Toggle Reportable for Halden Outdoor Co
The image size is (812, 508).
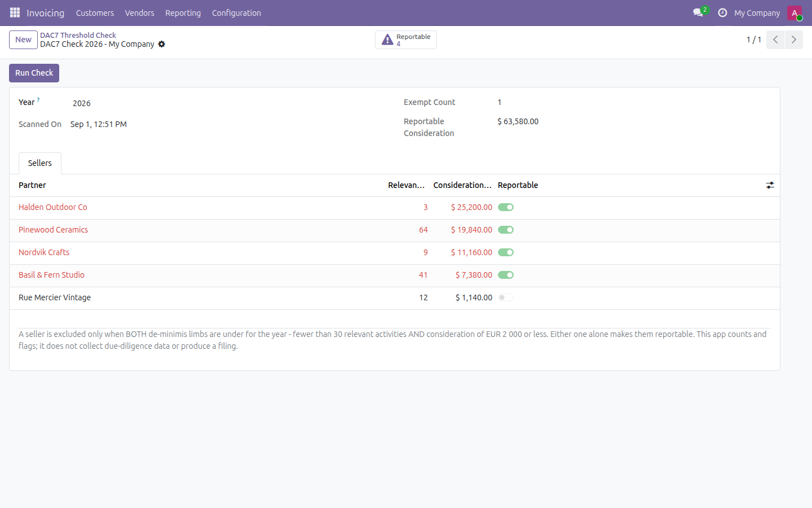(x=506, y=207)
